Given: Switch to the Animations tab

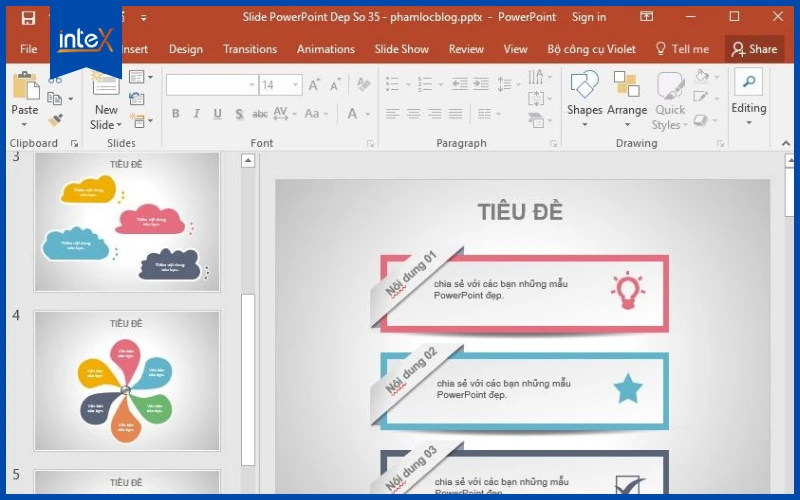Looking at the screenshot, I should (326, 49).
